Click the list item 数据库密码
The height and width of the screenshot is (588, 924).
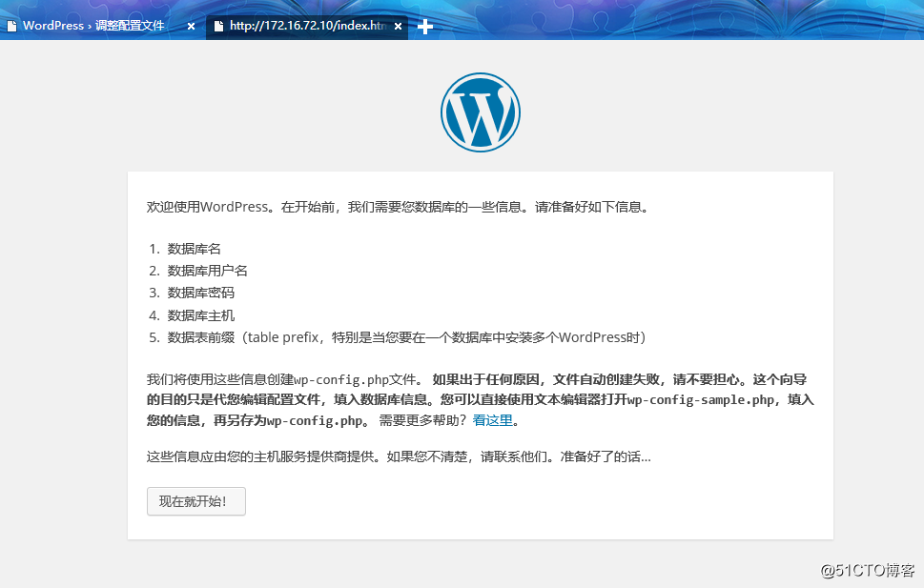[201, 293]
